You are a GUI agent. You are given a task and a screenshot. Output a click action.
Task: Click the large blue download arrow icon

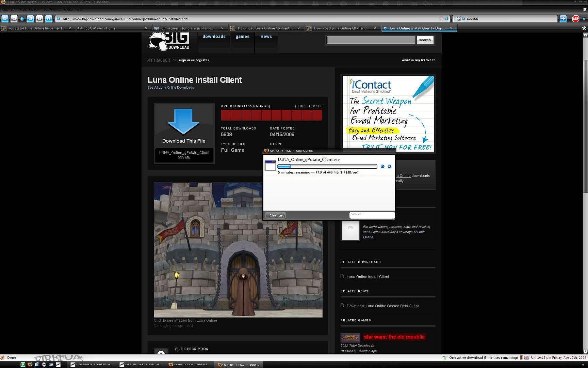(183, 122)
